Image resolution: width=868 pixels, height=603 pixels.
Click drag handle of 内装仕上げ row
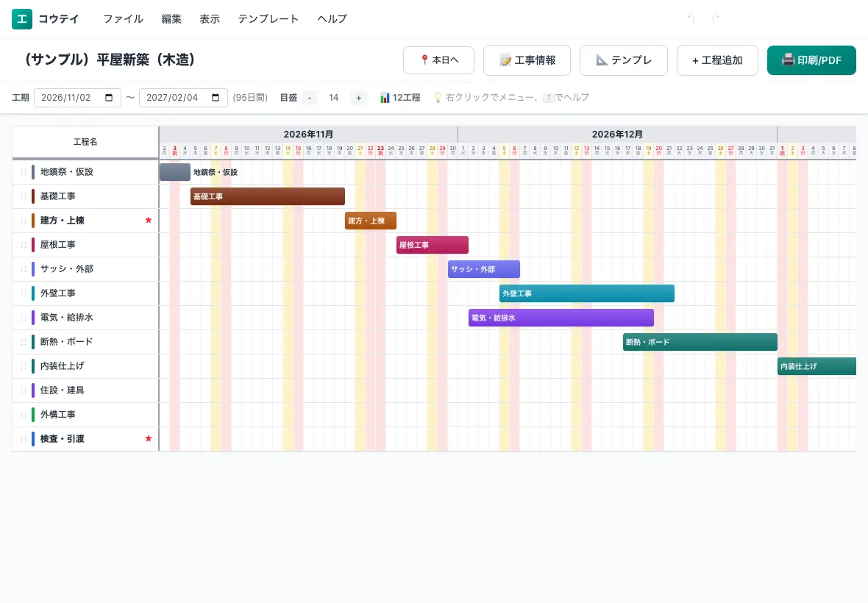click(x=24, y=366)
